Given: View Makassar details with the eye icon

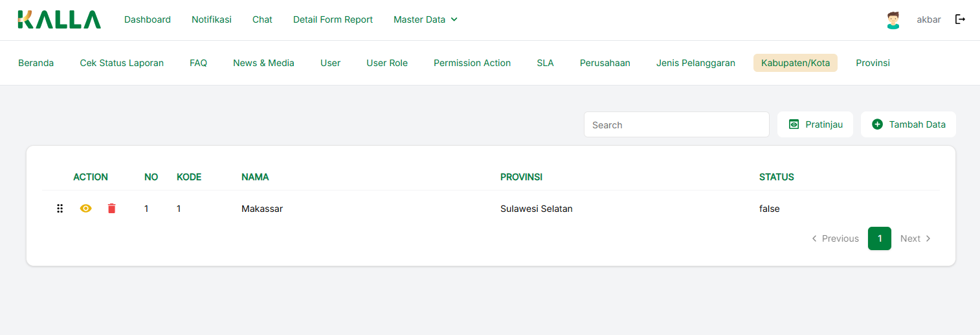Looking at the screenshot, I should (85, 209).
